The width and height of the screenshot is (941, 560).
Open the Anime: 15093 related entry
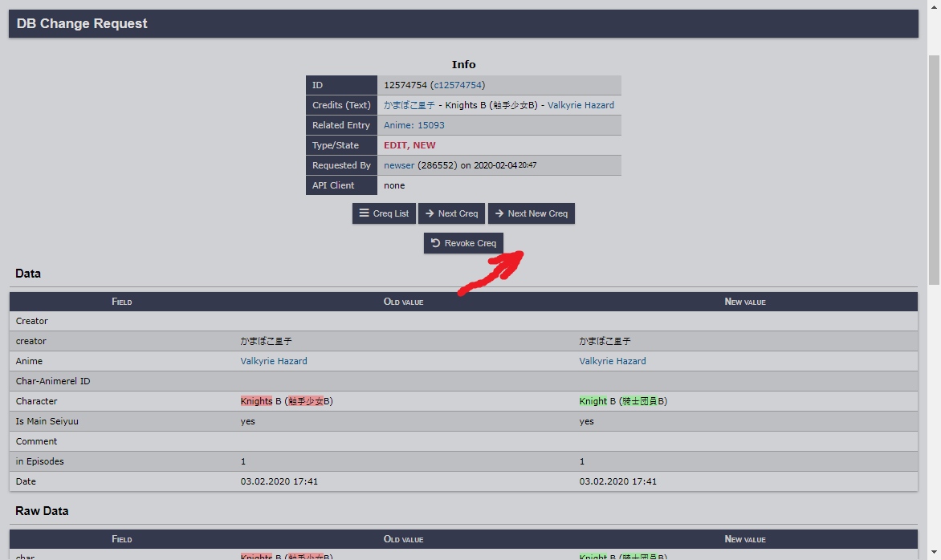click(413, 125)
